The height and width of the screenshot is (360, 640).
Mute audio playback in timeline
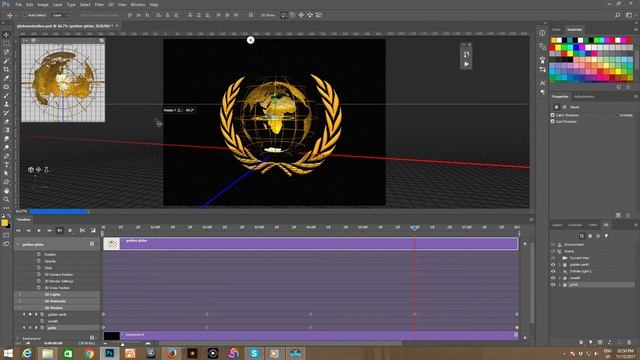tap(60, 231)
